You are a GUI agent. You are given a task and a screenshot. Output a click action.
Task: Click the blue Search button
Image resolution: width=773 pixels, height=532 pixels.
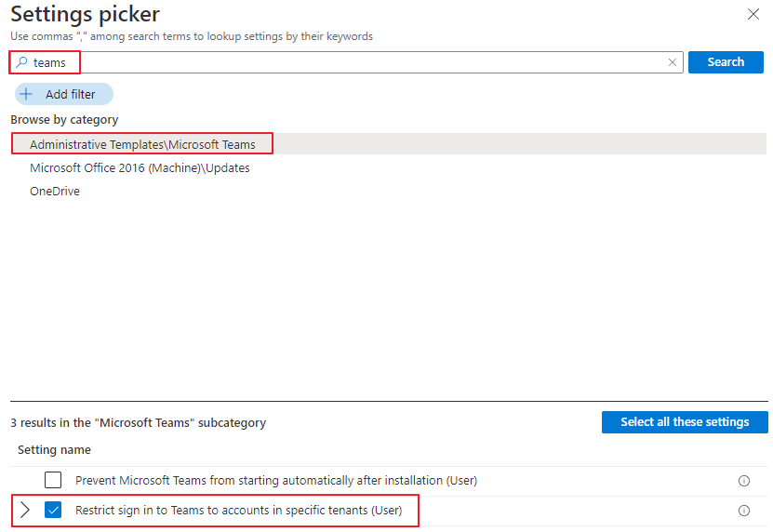point(726,62)
